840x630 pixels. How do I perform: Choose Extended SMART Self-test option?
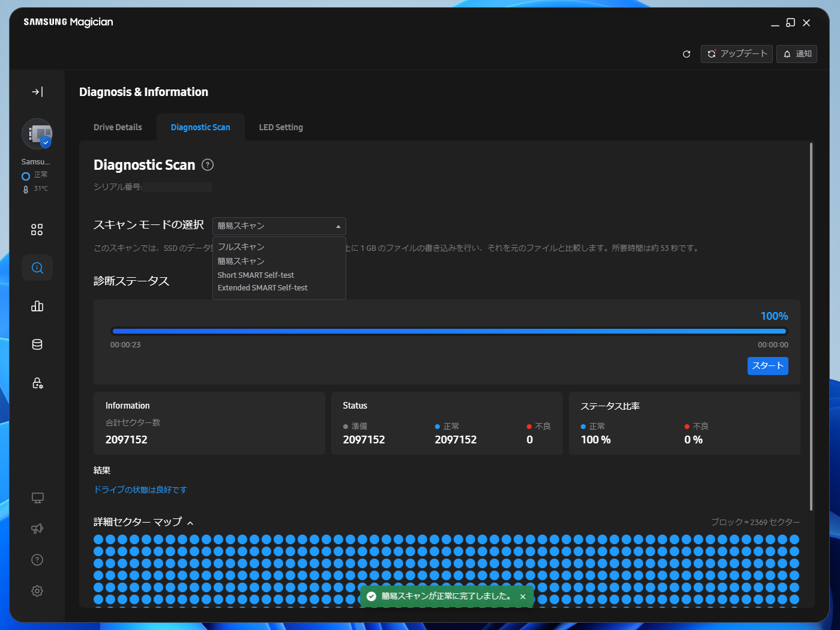279,288
